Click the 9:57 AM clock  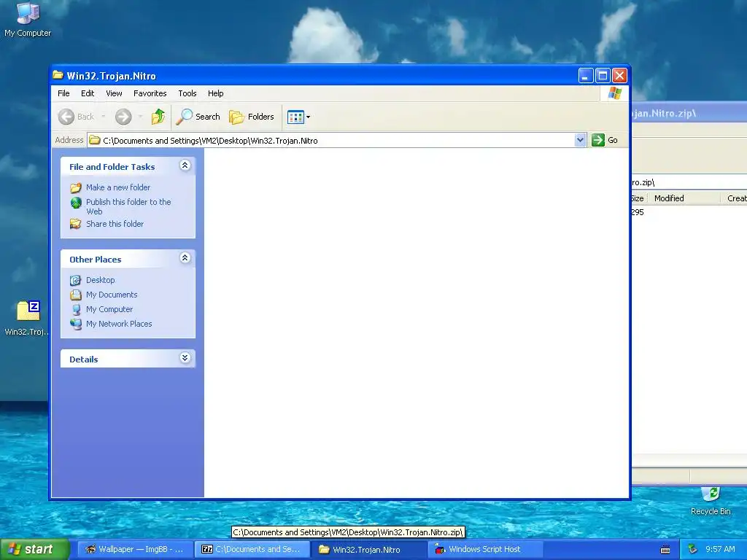click(720, 550)
